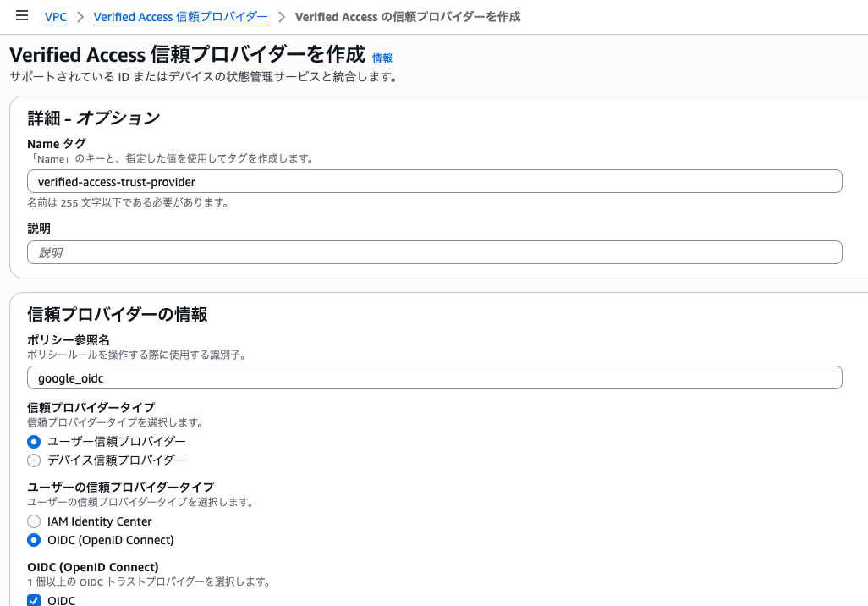Select IAM Identity Center radio button
This screenshot has width=868, height=606.
pyautogui.click(x=33, y=521)
